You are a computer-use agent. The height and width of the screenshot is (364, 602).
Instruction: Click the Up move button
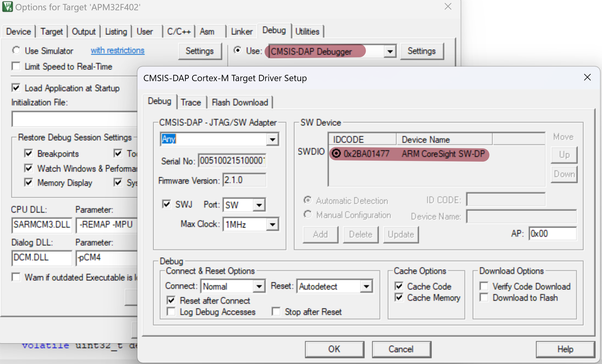(x=564, y=155)
